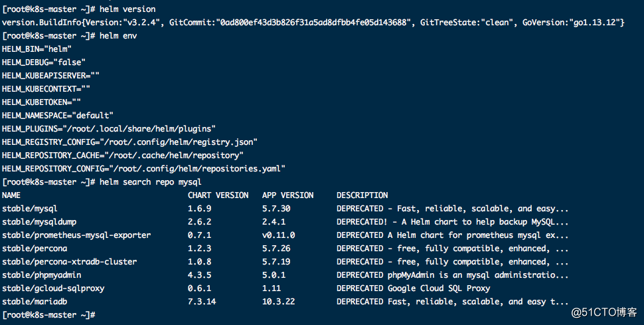
Task: Click the helm version command text
Action: [127, 9]
